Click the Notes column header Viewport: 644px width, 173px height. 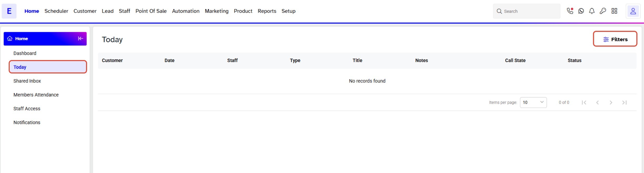click(x=421, y=60)
